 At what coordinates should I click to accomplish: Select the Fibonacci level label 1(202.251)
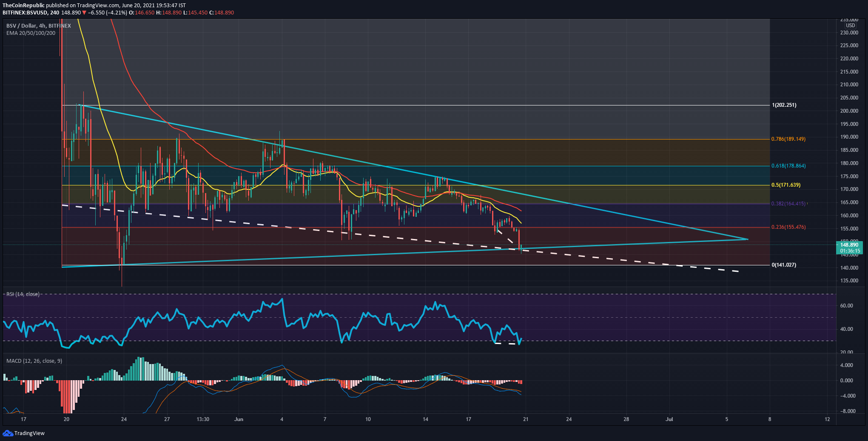(x=784, y=105)
